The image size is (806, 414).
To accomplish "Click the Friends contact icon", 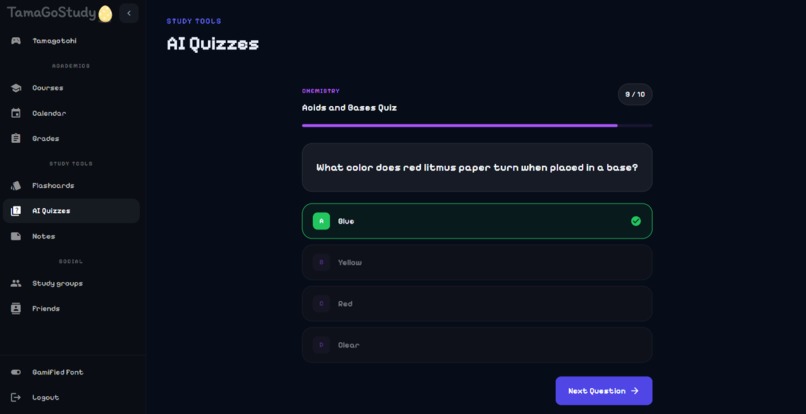I will point(16,309).
